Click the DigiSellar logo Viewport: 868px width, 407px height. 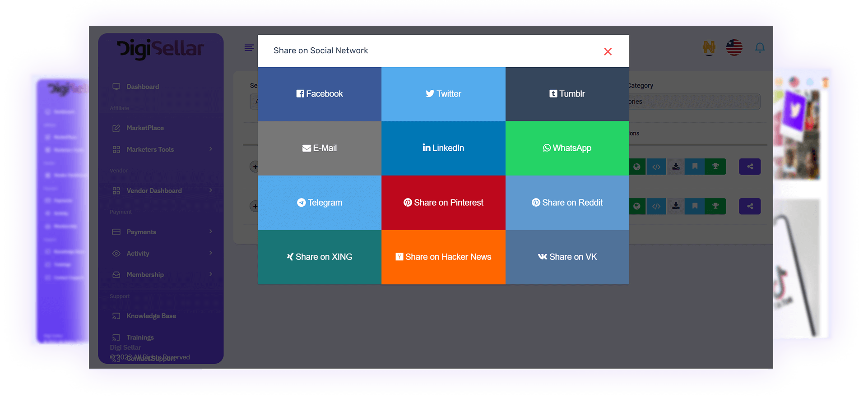[x=161, y=49]
